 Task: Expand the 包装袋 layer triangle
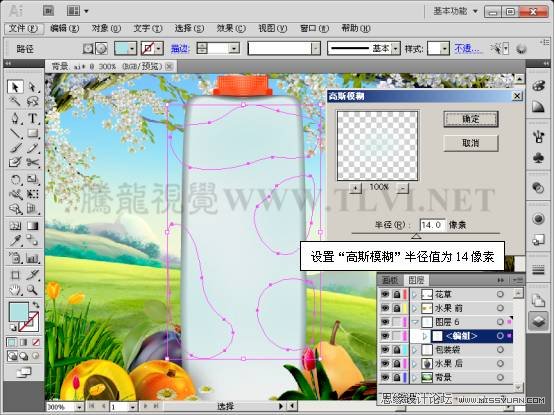pos(414,350)
